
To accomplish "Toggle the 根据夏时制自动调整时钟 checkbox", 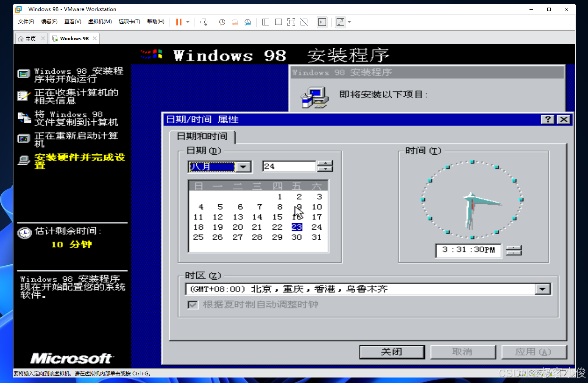I will coord(193,304).
